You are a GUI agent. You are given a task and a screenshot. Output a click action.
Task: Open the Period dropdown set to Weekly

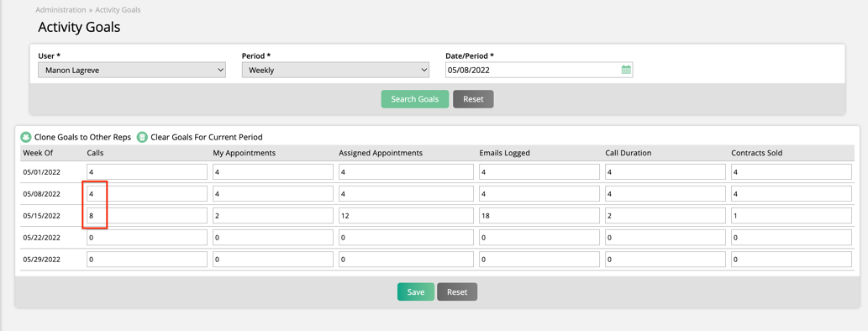pyautogui.click(x=335, y=70)
